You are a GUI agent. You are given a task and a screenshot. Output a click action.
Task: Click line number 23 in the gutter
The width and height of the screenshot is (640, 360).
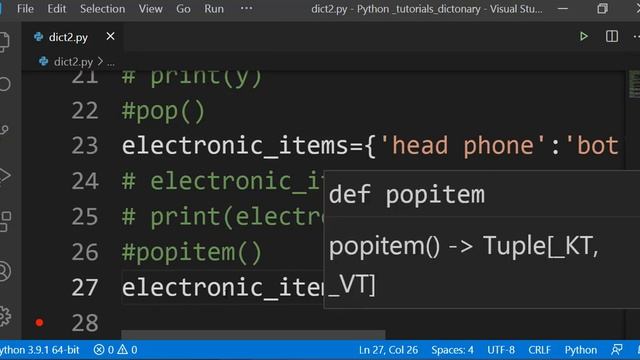tap(85, 146)
